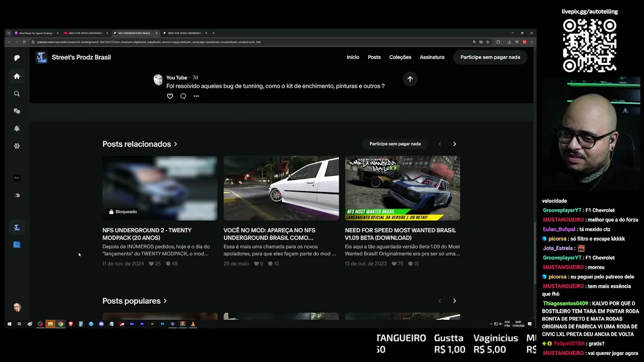Screen dimensions: 644x362
Task: Open settings gear in Patreon sidebar
Action: tap(17, 146)
